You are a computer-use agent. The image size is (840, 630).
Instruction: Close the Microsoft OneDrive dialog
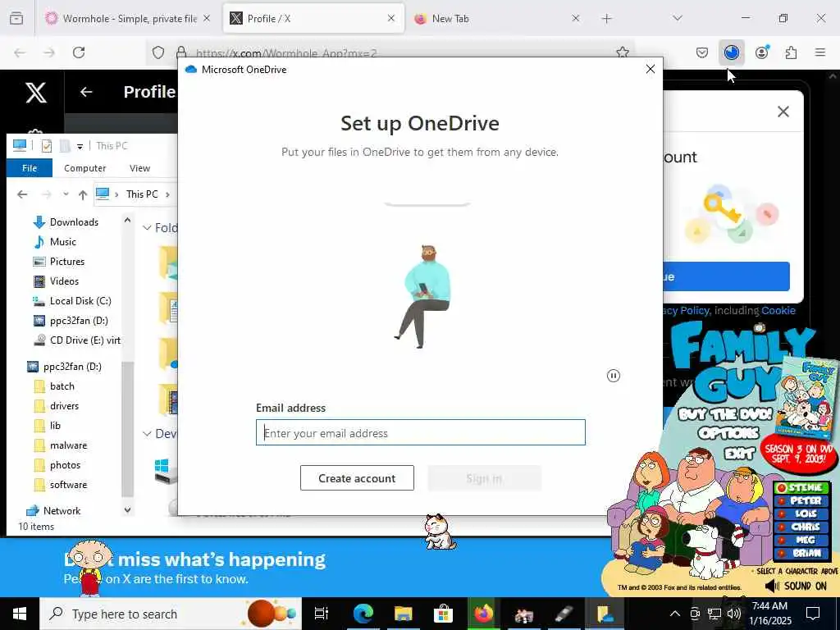651,69
